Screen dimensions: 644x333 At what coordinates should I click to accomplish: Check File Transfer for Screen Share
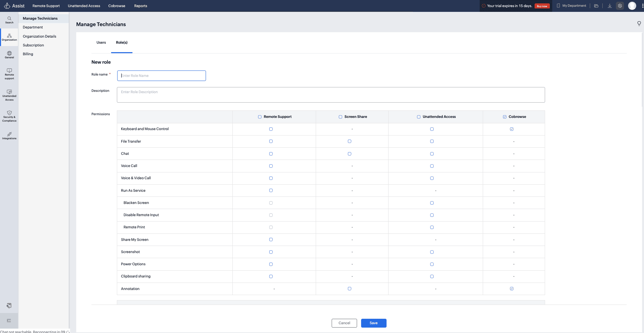(x=349, y=141)
